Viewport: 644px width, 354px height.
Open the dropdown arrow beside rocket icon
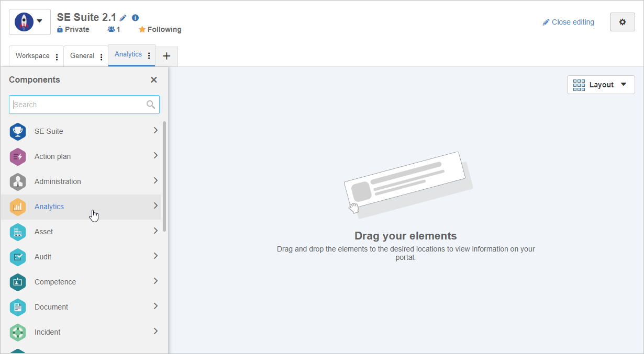click(x=40, y=21)
